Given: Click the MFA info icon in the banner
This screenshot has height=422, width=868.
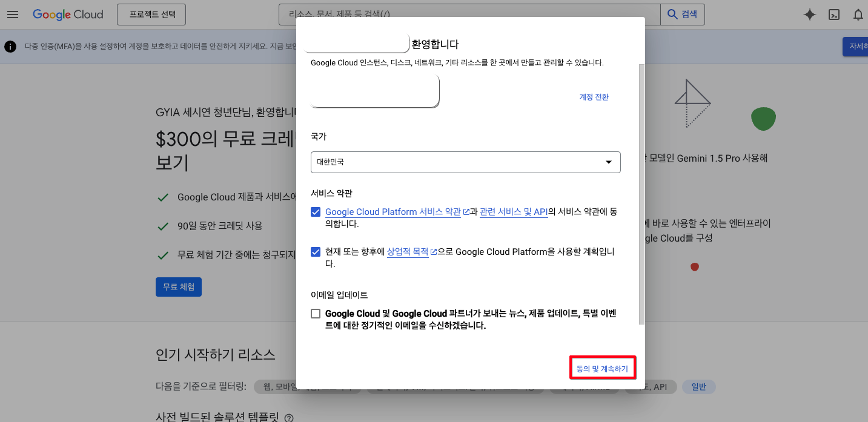Looking at the screenshot, I should coord(10,47).
